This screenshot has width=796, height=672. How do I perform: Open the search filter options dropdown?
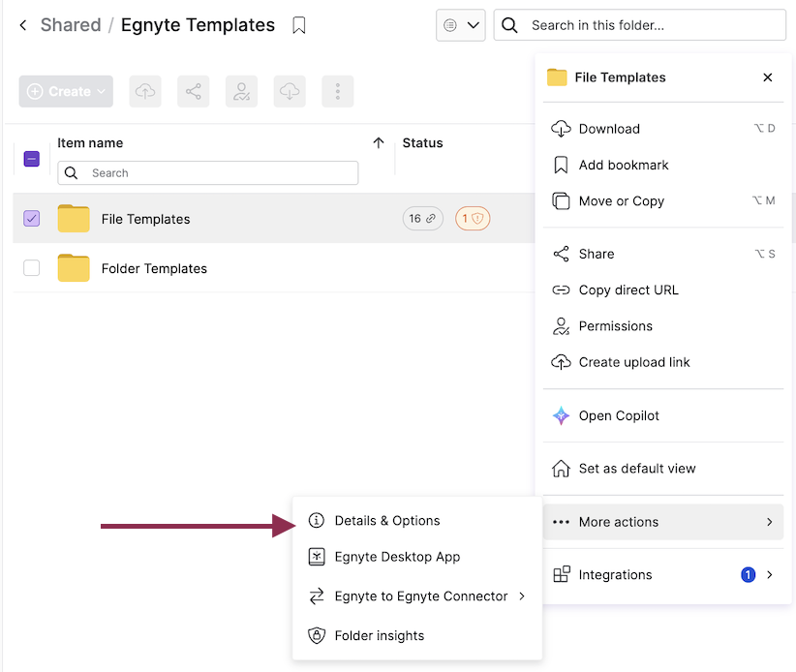(x=460, y=26)
